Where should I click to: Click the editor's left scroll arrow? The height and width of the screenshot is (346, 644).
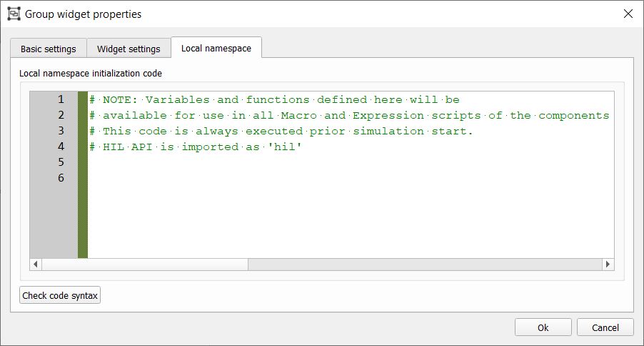click(36, 264)
